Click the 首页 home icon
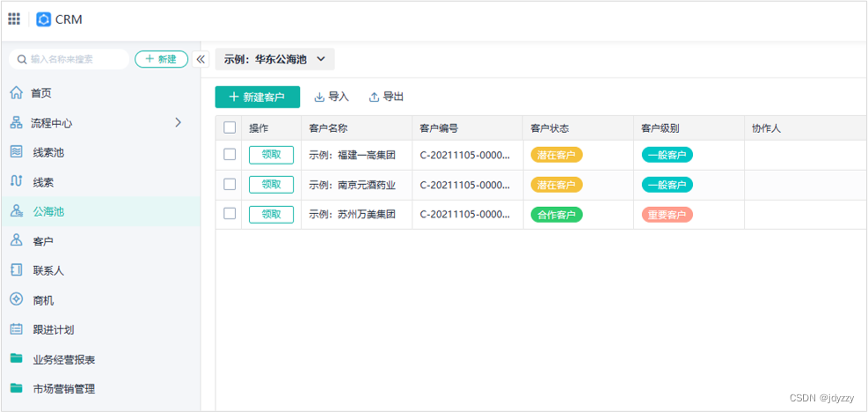The width and height of the screenshot is (868, 412). [17, 93]
